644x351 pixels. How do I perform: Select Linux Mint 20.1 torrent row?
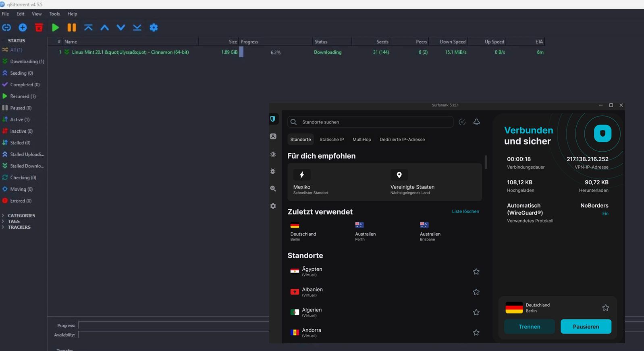(x=296, y=52)
